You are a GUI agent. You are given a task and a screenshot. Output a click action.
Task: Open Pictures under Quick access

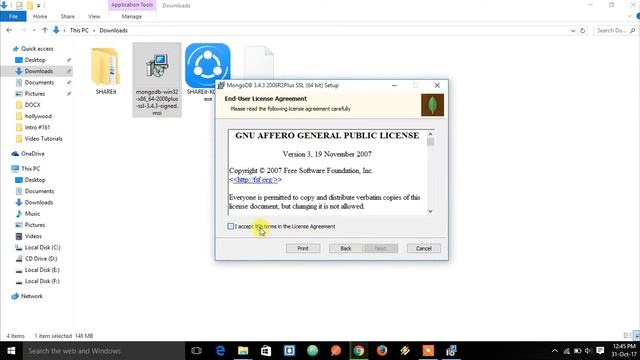tap(35, 94)
